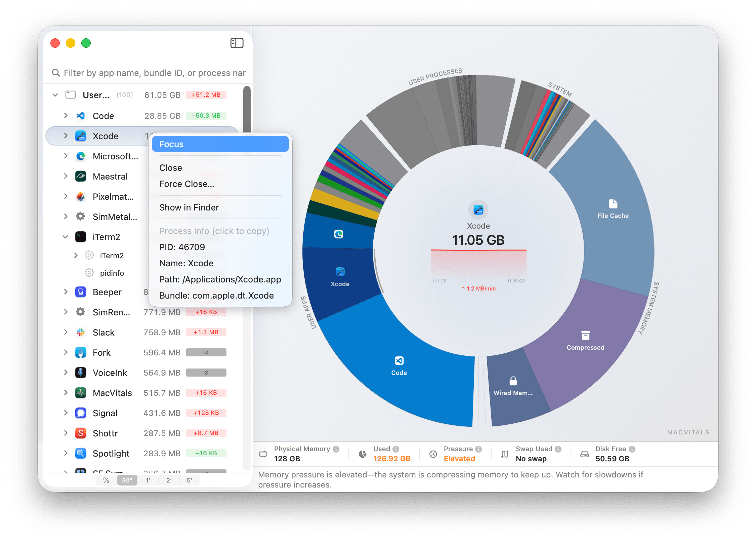756x542 pixels.
Task: Click the File Cache icon in chart
Action: point(613,204)
